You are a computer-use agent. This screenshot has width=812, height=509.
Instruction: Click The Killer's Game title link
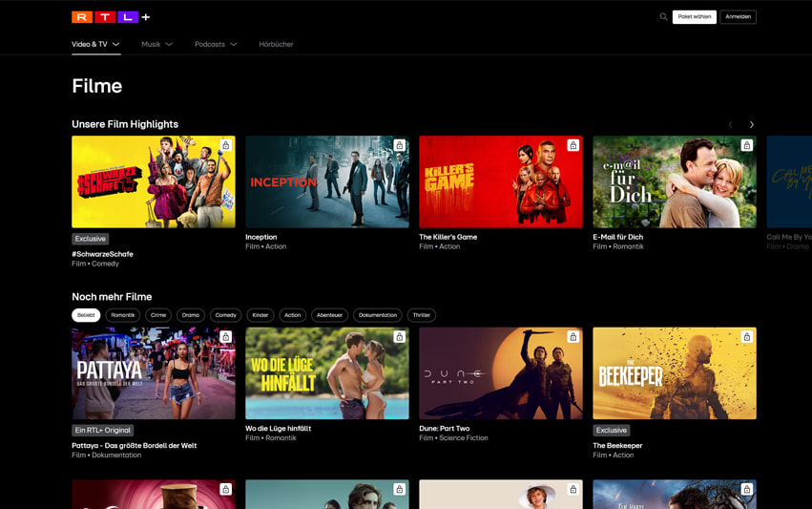point(448,237)
